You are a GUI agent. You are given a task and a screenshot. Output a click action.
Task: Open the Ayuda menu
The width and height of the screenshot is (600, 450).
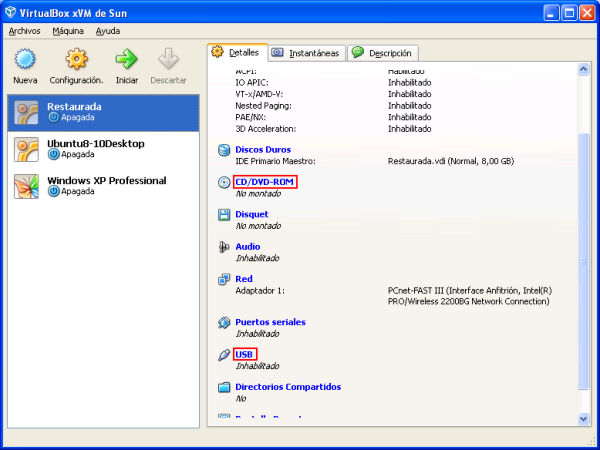108,31
